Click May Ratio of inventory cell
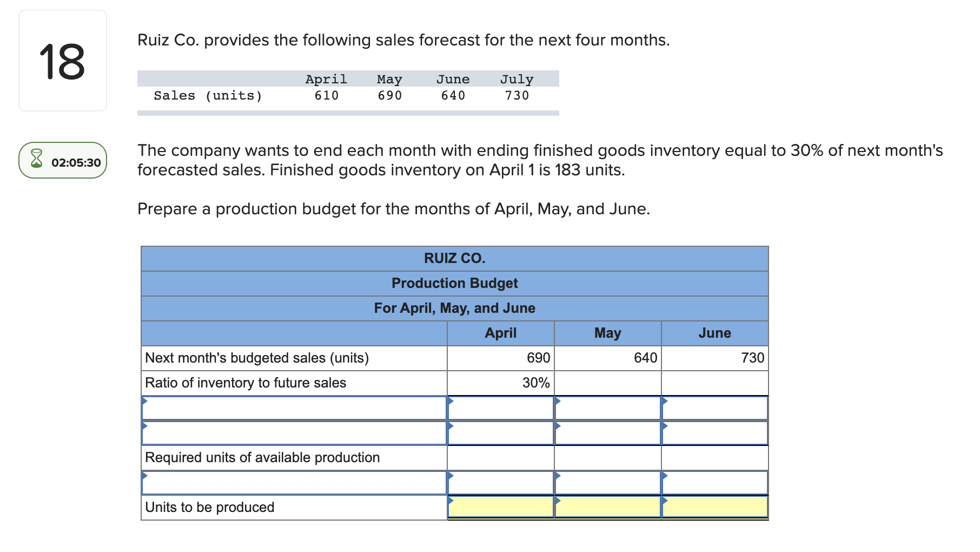This screenshot has height=552, width=980. click(x=608, y=383)
